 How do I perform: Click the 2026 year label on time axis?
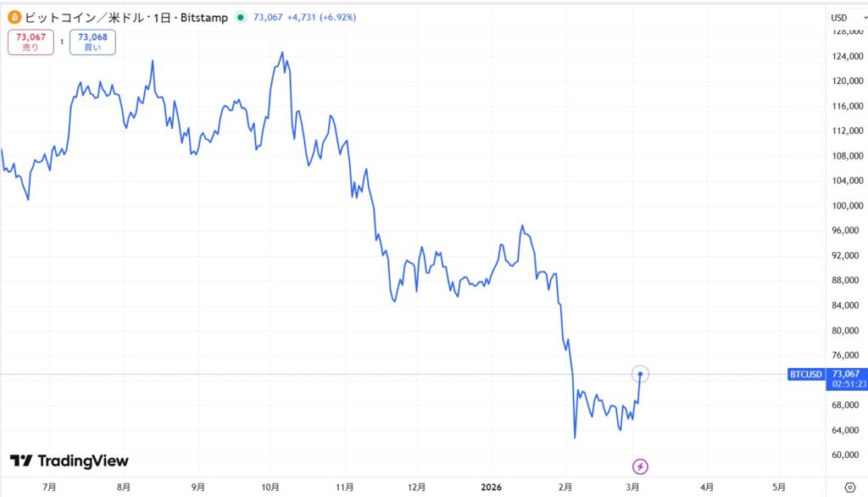pyautogui.click(x=492, y=488)
